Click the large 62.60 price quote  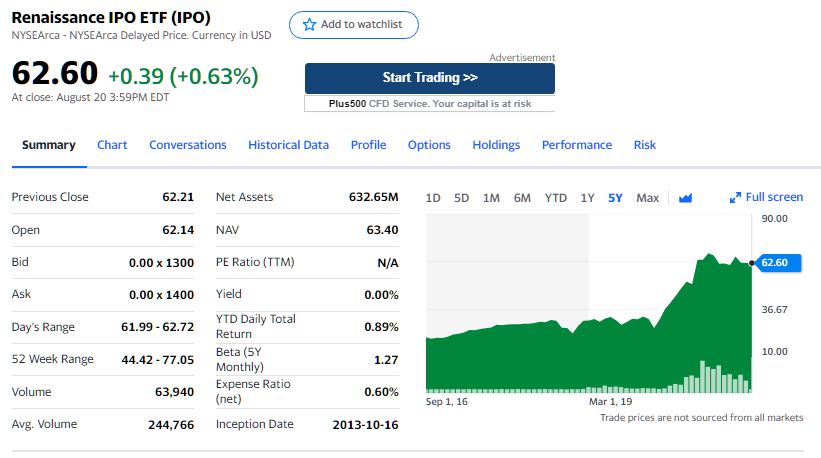[55, 73]
